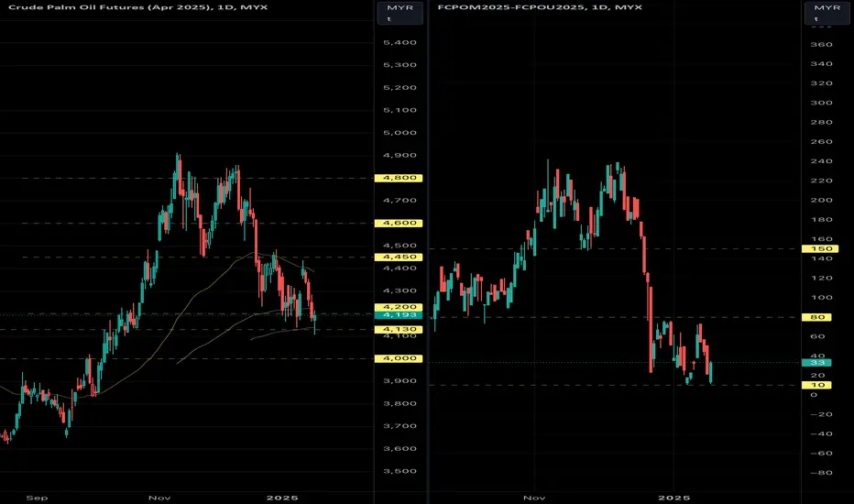The width and height of the screenshot is (854, 504).
Task: Click the 4,500 price scale value
Action: (x=400, y=246)
